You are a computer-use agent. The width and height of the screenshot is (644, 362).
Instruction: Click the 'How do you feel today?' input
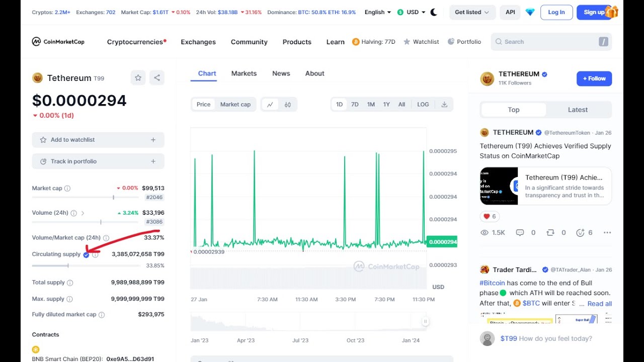555,338
